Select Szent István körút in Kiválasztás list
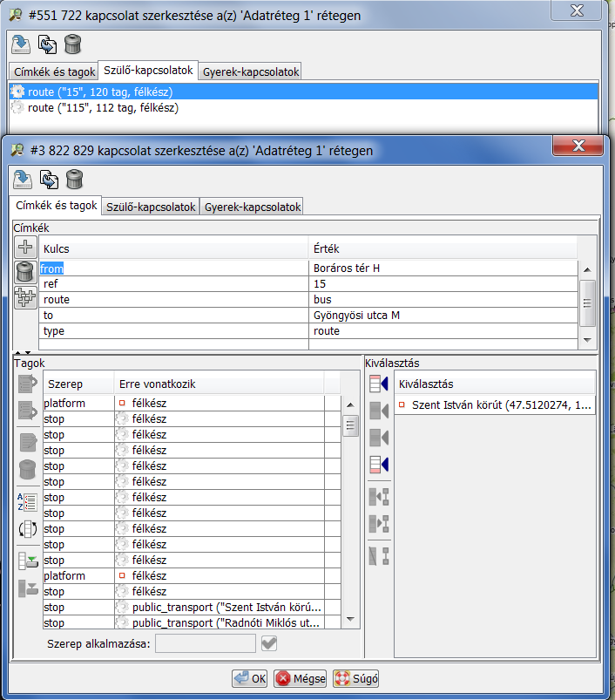The width and height of the screenshot is (615, 700). pyautogui.click(x=495, y=404)
